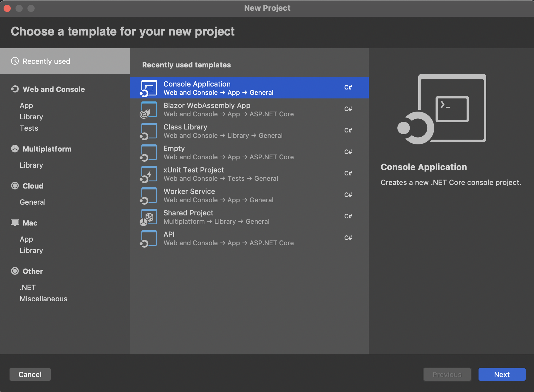The height and width of the screenshot is (392, 534).
Task: Select the Recently used section
Action: tap(46, 61)
